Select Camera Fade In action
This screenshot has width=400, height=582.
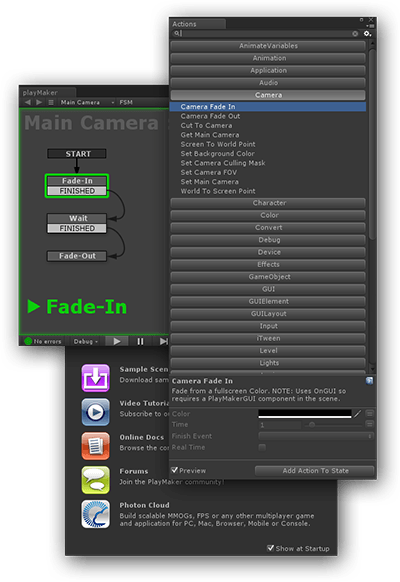(x=268, y=107)
